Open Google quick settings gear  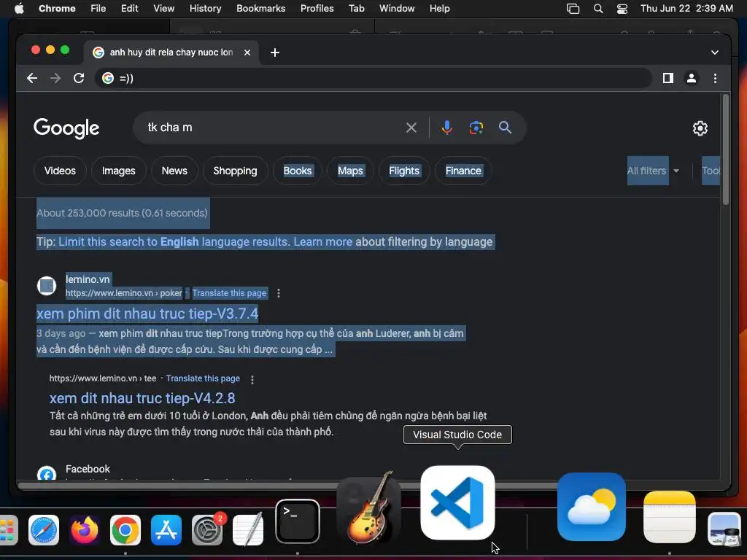click(700, 128)
